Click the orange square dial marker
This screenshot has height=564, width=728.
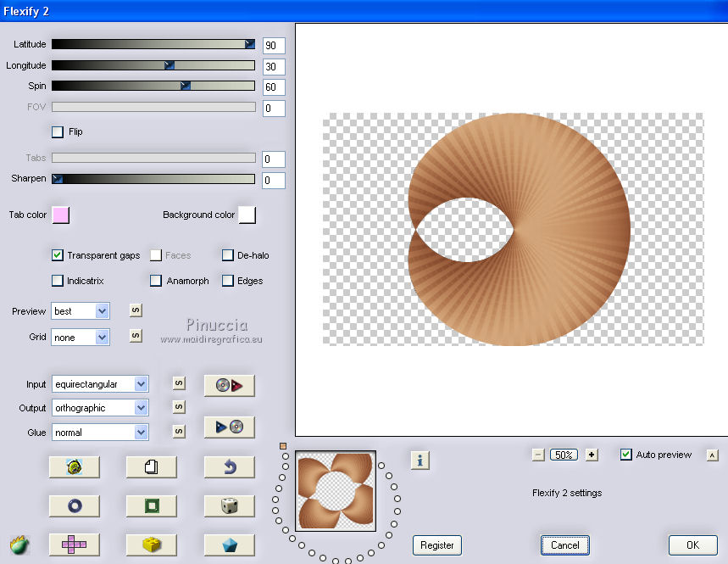283,446
